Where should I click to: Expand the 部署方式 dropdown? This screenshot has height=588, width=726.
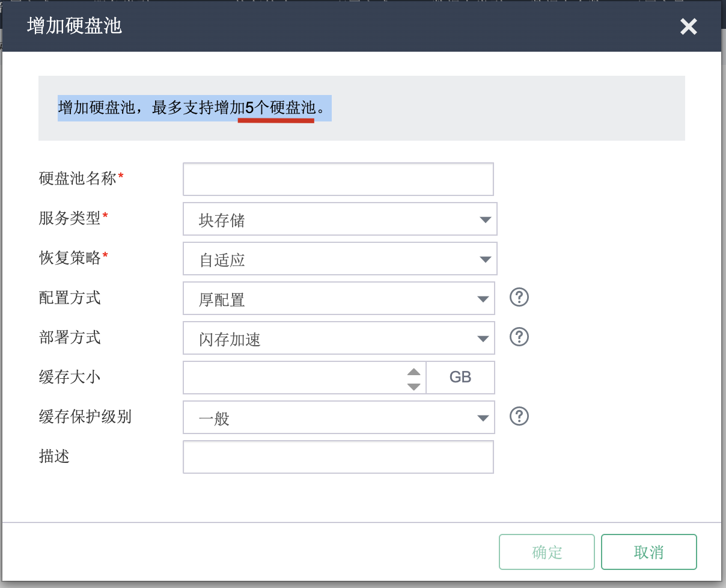(x=338, y=338)
